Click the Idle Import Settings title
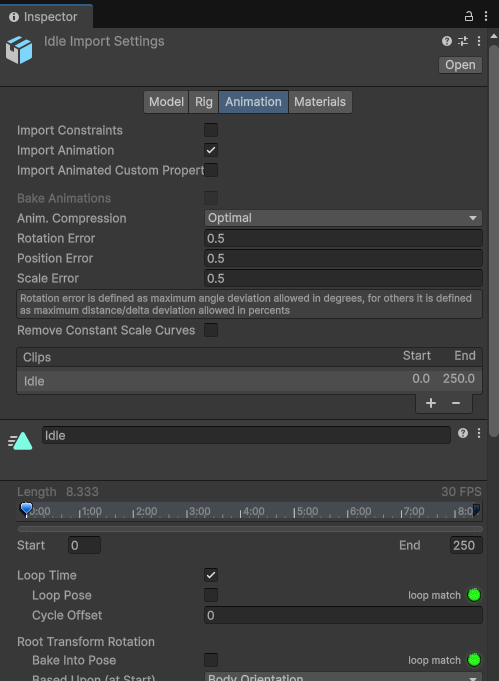Screen dimensions: 499x681 coord(104,41)
